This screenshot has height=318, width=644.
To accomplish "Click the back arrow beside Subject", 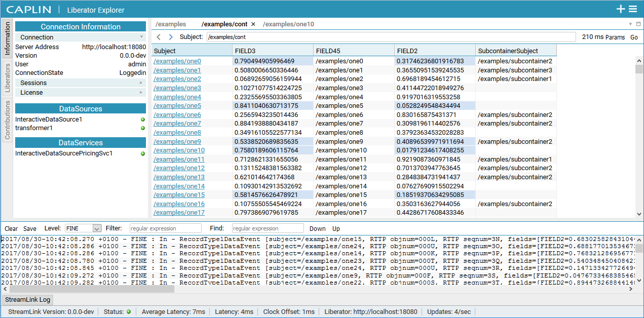I will pos(159,37).
